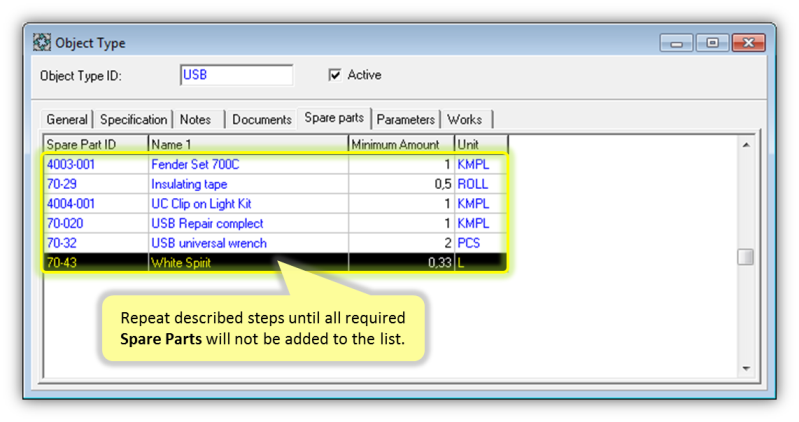Open the Specification tab
The height and width of the screenshot is (422, 799).
point(134,119)
